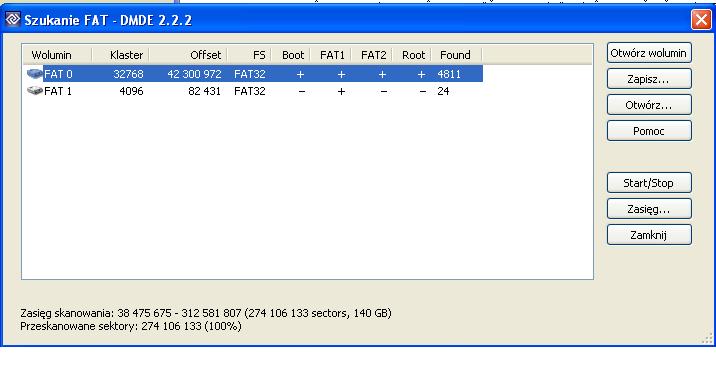716x384 pixels.
Task: Click offset value 82 431
Action: [205, 91]
